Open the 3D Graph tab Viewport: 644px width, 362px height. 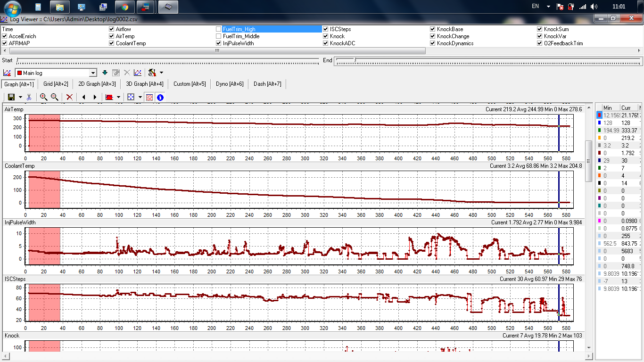pos(144,84)
